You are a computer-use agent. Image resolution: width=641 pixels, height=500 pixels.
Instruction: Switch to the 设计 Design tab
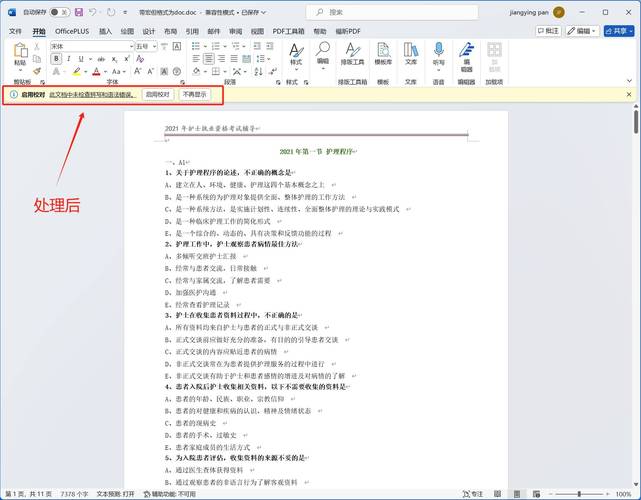click(x=149, y=31)
